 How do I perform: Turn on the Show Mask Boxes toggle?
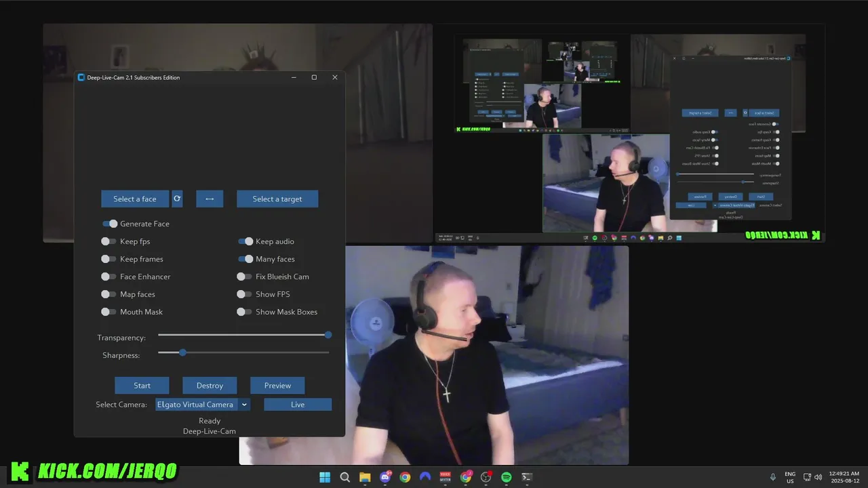point(244,312)
